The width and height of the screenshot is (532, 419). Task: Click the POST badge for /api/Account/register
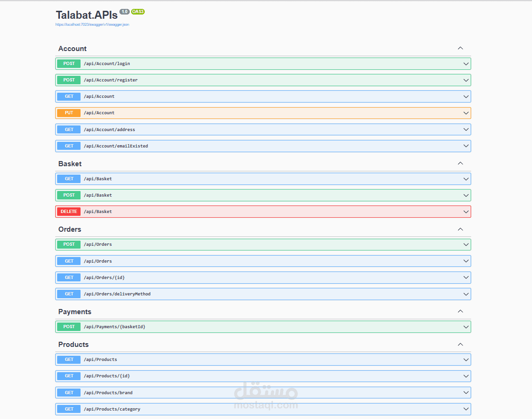point(69,80)
